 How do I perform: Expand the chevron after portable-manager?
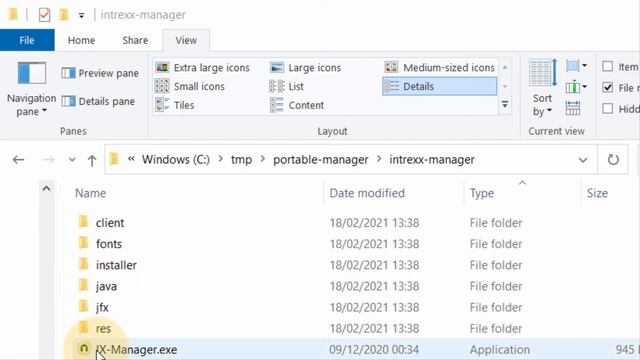point(379,159)
